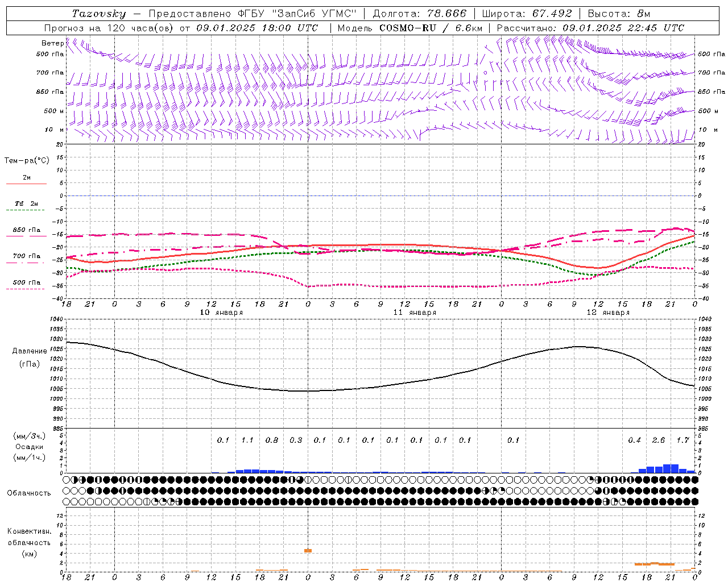Click the tall orange convective cloud bar
The image size is (728, 582).
(x=308, y=551)
